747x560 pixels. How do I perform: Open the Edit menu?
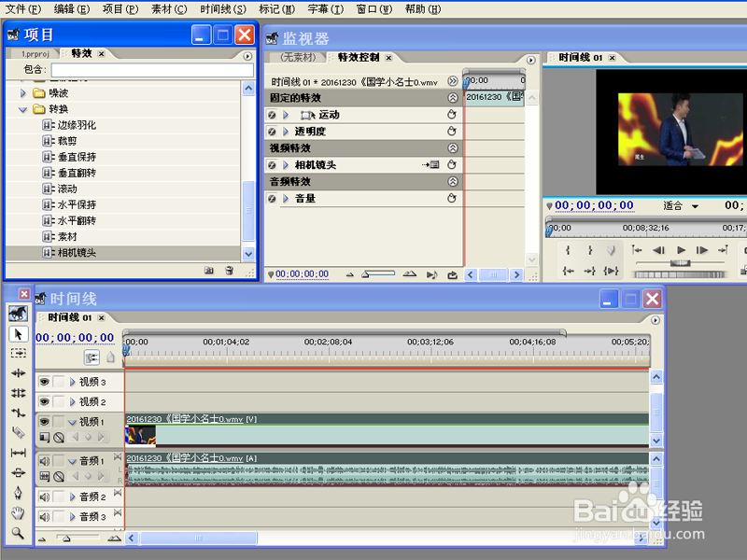click(x=72, y=9)
